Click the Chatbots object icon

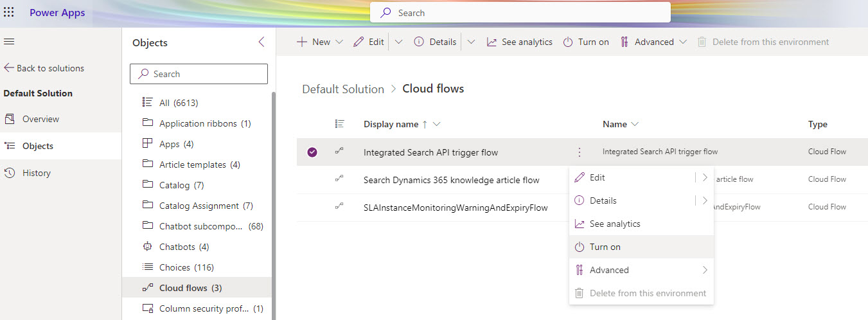147,247
